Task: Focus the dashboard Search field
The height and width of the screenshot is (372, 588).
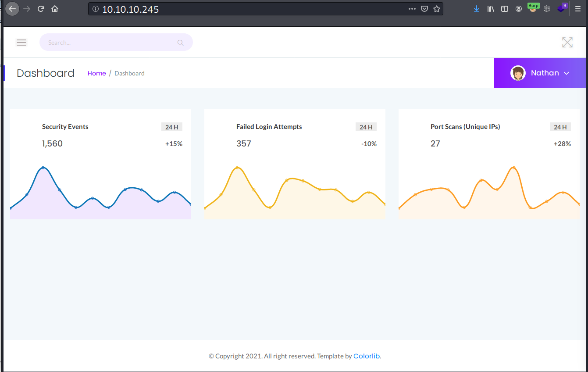Action: coord(110,43)
